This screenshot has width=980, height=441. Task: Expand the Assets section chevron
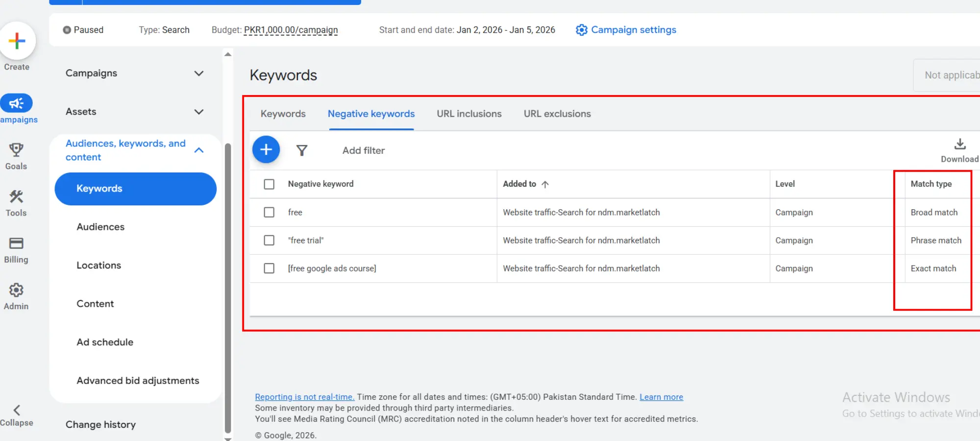(x=199, y=112)
